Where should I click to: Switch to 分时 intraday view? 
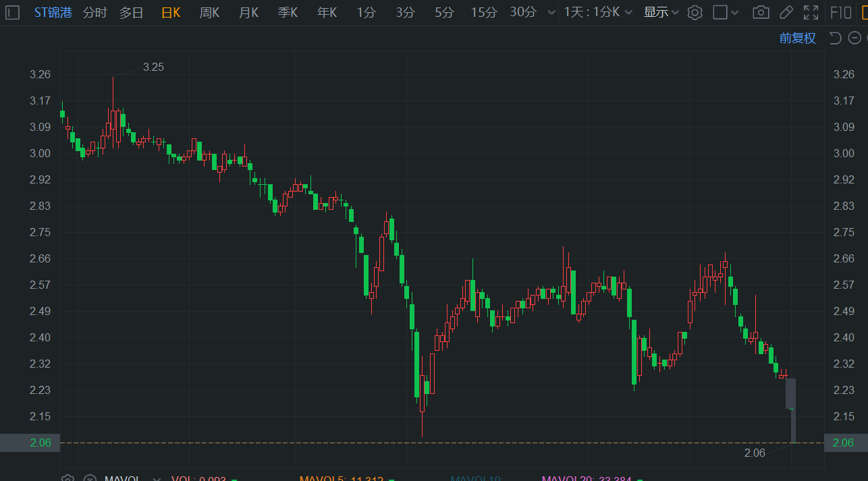pos(95,12)
